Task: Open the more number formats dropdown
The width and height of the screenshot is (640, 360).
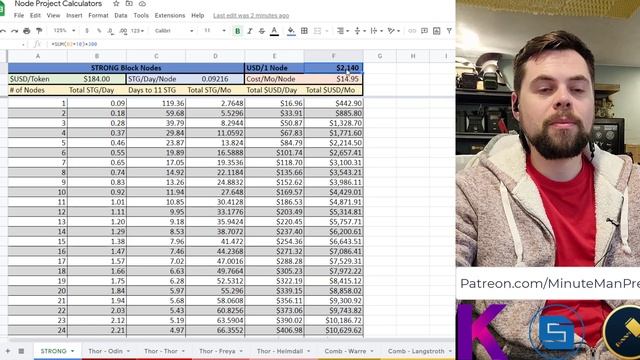Action: (x=137, y=31)
